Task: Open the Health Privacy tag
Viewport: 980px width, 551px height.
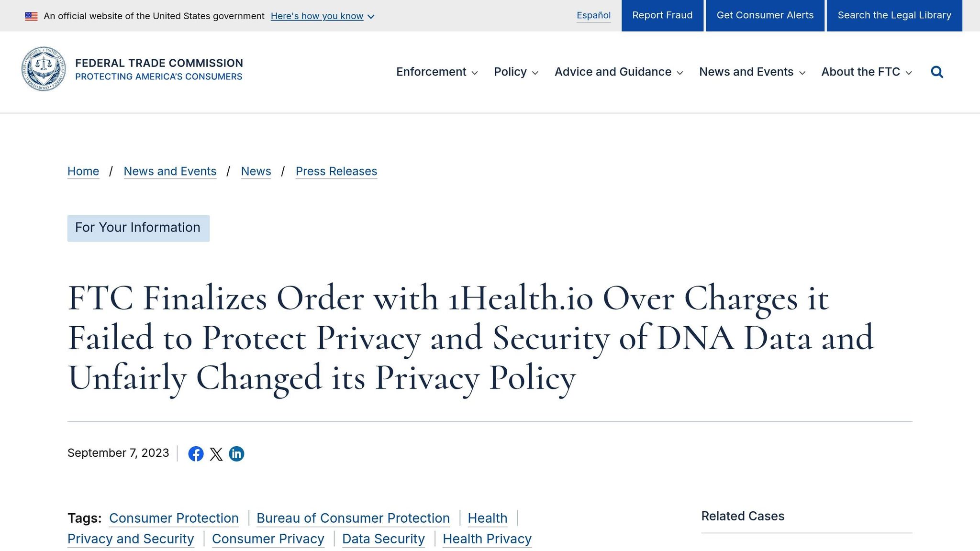Action: [x=487, y=539]
